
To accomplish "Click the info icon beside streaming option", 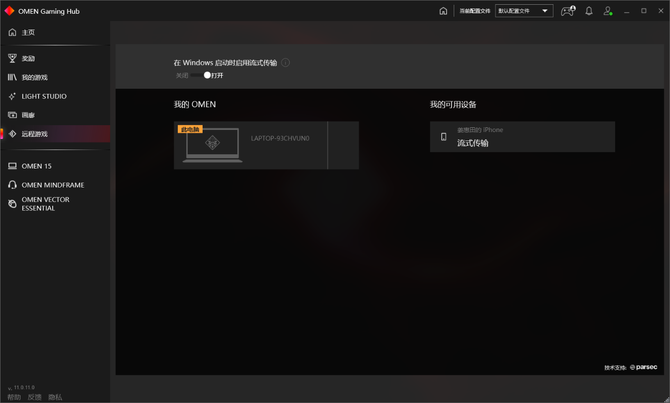I will pyautogui.click(x=285, y=63).
